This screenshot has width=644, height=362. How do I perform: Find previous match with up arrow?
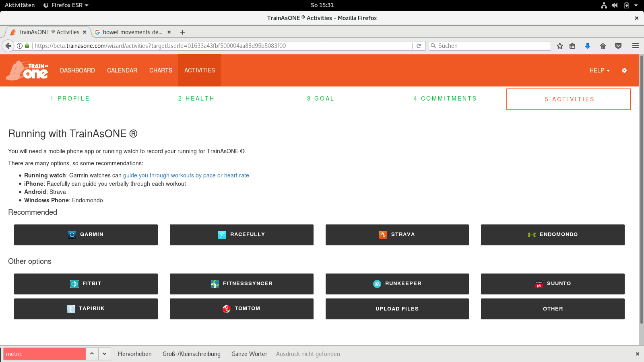coord(92,354)
